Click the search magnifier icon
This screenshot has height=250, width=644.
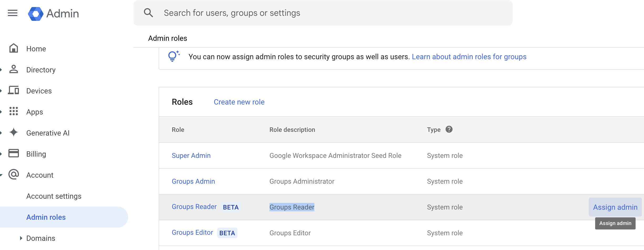148,13
